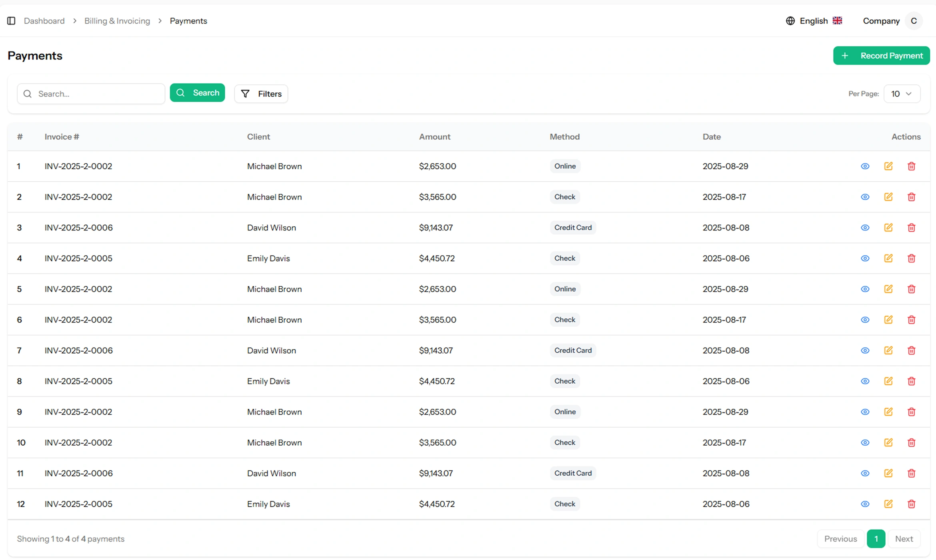The image size is (936, 560).
Task: View payment details for row 4
Action: [865, 258]
